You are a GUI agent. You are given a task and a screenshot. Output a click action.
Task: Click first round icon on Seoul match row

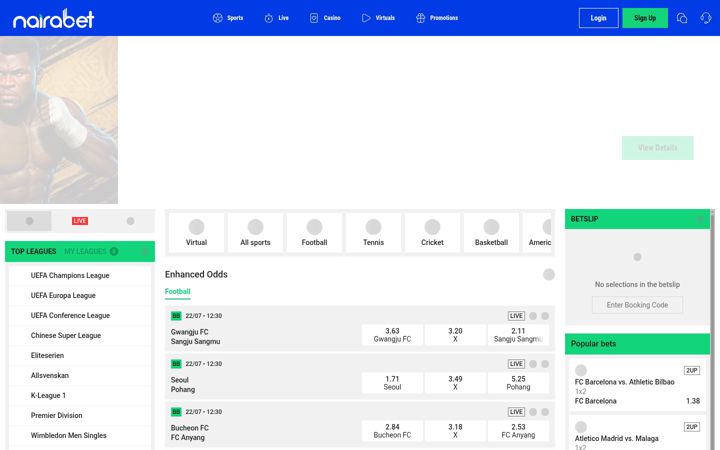point(533,364)
